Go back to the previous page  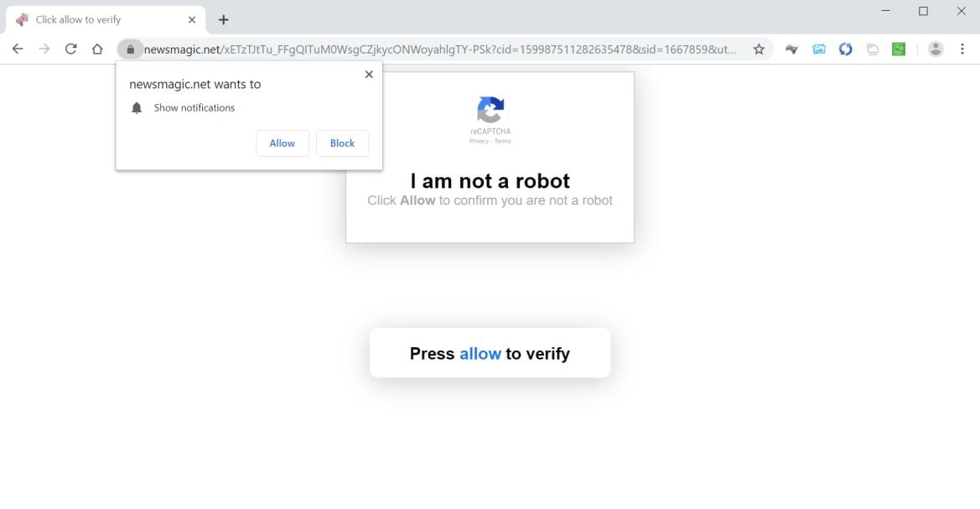tap(18, 49)
